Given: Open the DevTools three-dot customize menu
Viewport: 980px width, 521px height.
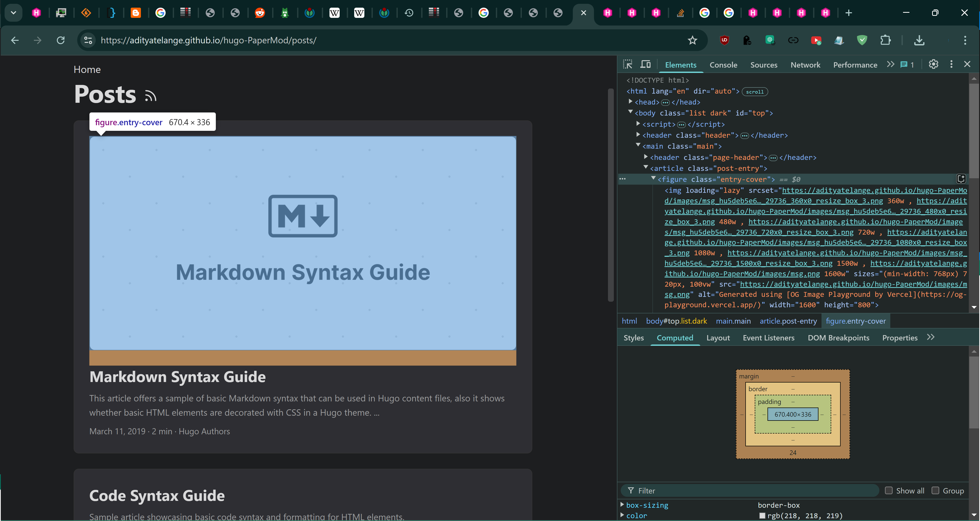Looking at the screenshot, I should pos(951,64).
